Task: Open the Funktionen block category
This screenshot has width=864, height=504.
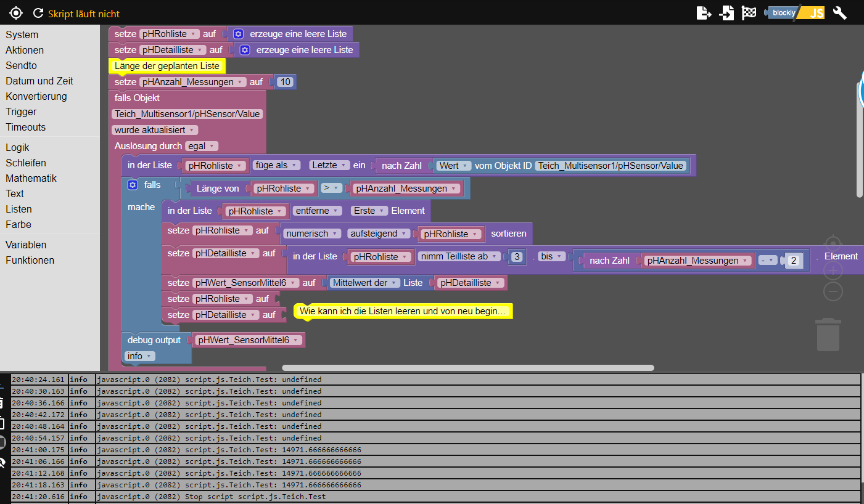Action: tap(30, 261)
